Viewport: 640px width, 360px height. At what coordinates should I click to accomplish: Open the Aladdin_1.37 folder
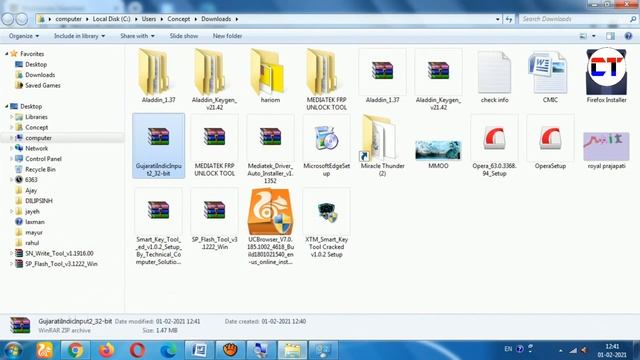tap(158, 76)
